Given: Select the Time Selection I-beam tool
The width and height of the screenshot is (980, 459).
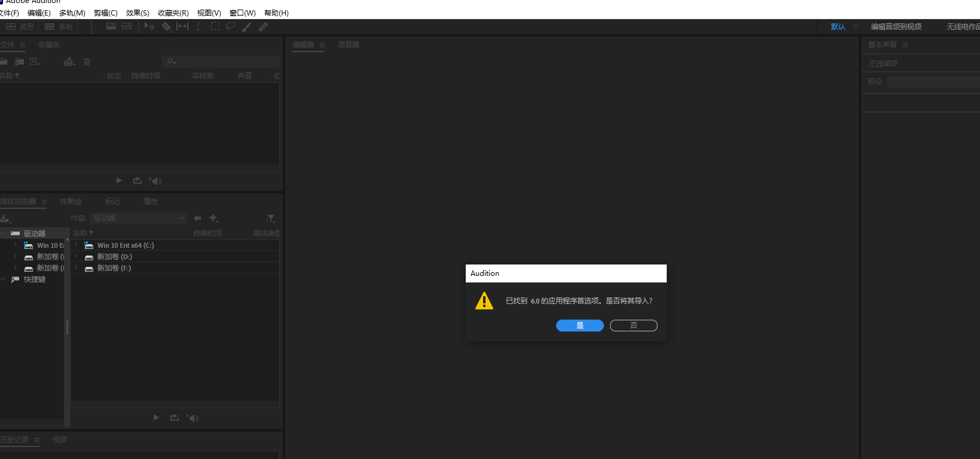Looking at the screenshot, I should click(x=199, y=26).
